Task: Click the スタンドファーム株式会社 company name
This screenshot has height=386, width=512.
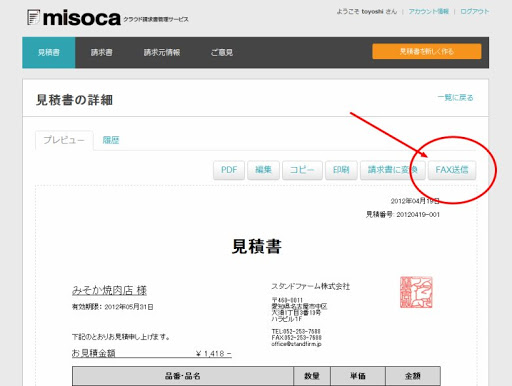Action: pos(311,286)
